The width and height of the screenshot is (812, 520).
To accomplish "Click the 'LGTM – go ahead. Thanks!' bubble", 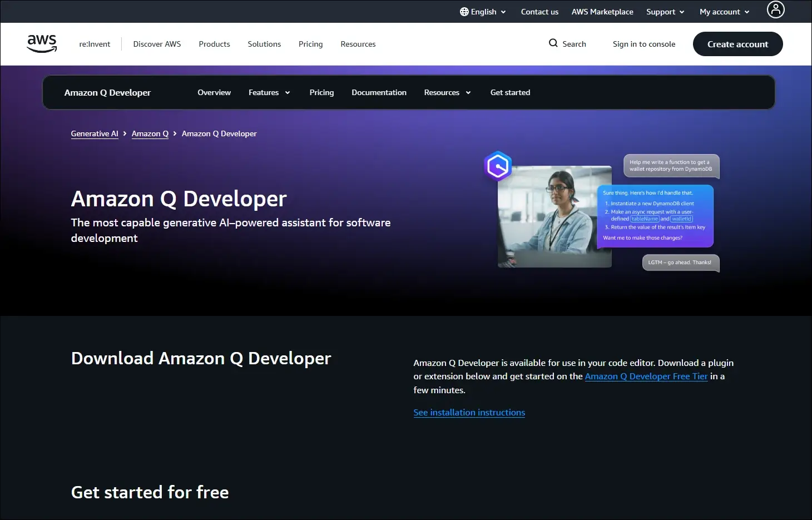I will click(681, 263).
